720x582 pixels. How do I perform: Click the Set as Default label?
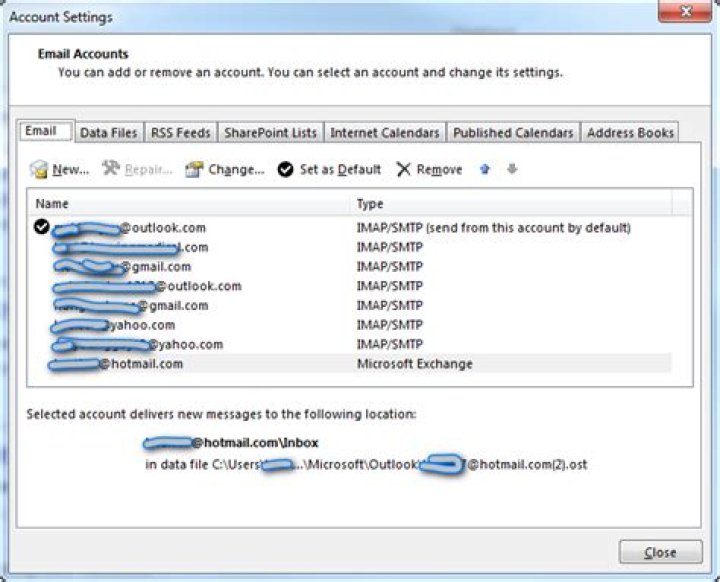(x=340, y=170)
